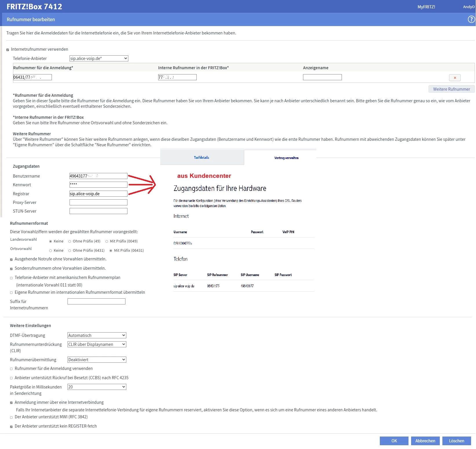Viewport: 476px width, 449px height.
Task: Delete the phone number row with the X button
Action: click(455, 78)
